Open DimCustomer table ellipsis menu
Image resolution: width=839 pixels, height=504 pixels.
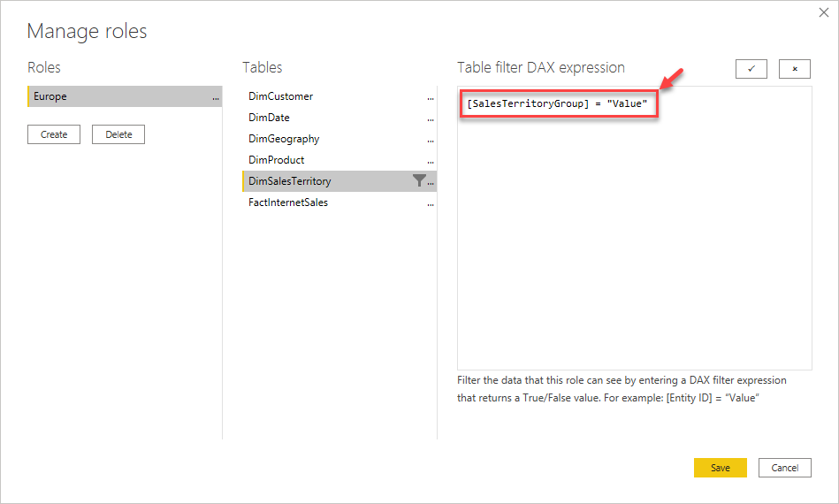click(431, 97)
